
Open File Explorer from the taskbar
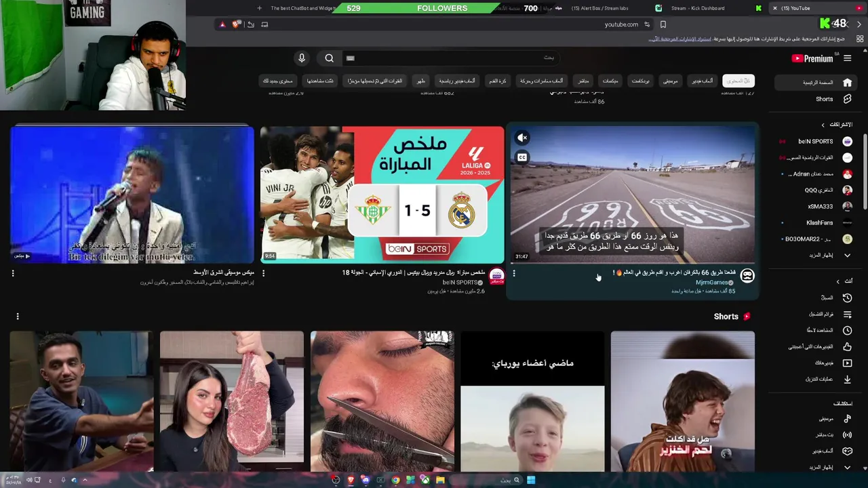pyautogui.click(x=440, y=480)
